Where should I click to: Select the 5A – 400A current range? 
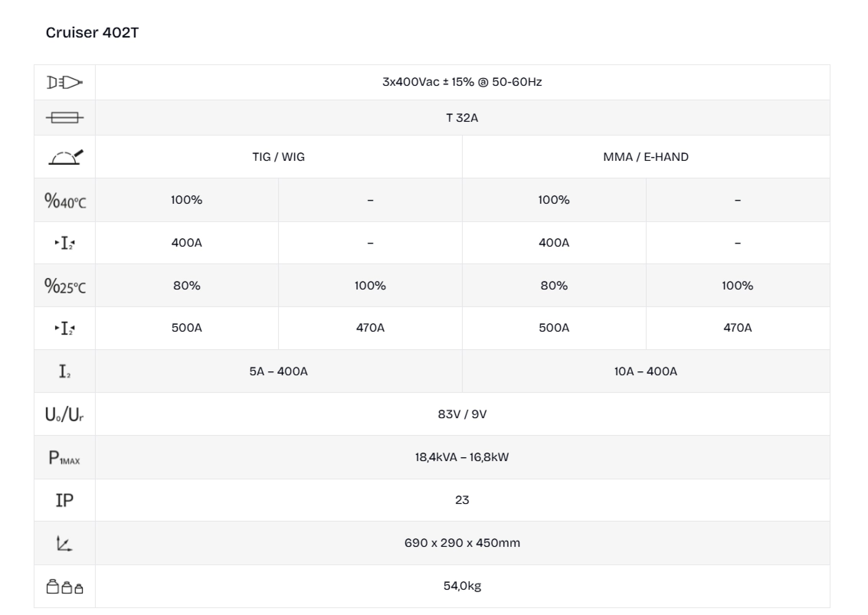(x=278, y=371)
